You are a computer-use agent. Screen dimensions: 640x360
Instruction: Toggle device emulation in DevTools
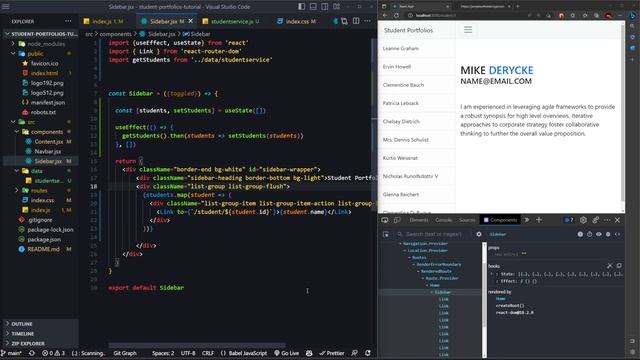point(397,220)
